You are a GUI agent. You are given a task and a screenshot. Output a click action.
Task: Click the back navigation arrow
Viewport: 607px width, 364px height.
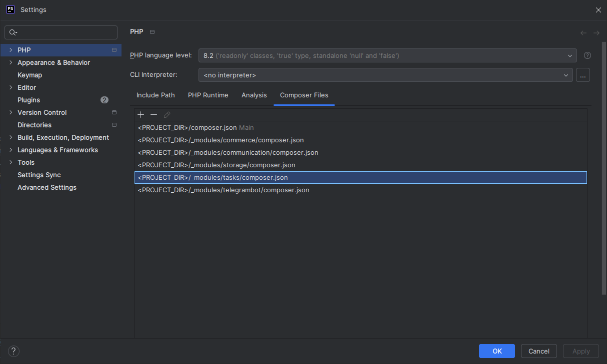pyautogui.click(x=583, y=33)
